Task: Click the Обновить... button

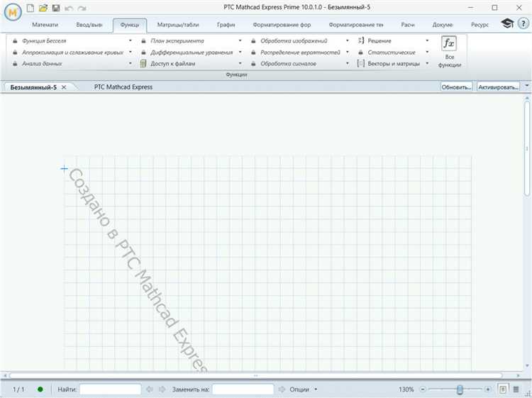Action: [456, 87]
